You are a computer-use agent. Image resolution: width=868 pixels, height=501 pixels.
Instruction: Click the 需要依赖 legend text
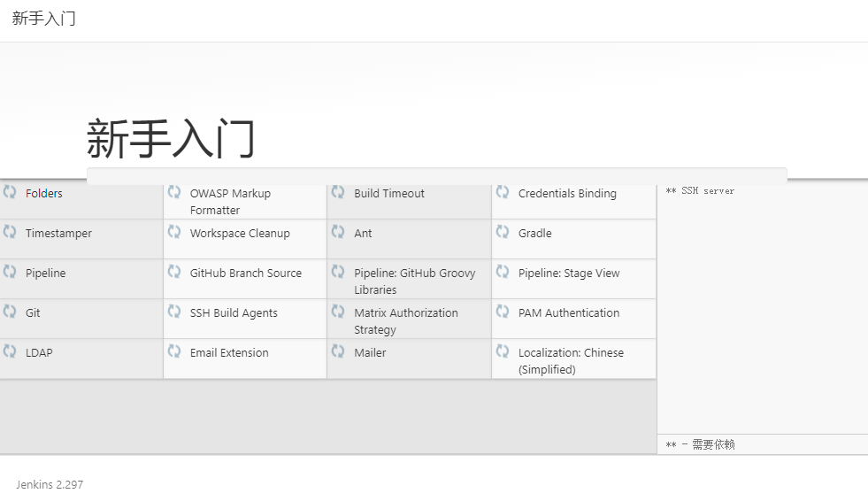[x=713, y=444]
